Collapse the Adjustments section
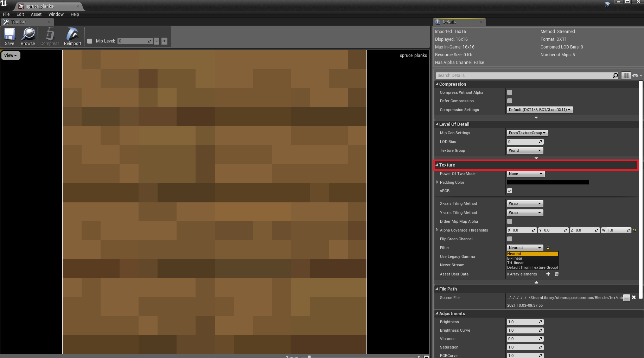The width and height of the screenshot is (644, 358). coord(437,313)
